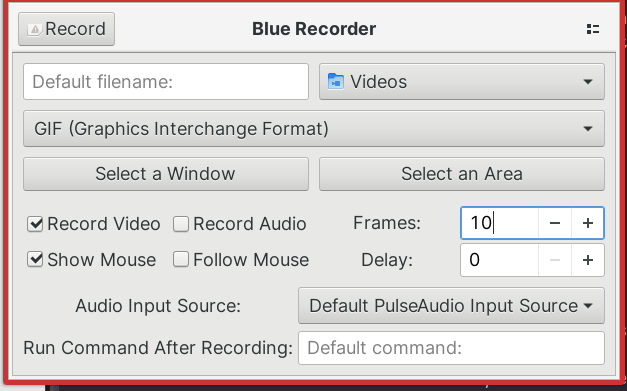Click inside the Delay number field
The image size is (627, 391).
[x=499, y=260]
